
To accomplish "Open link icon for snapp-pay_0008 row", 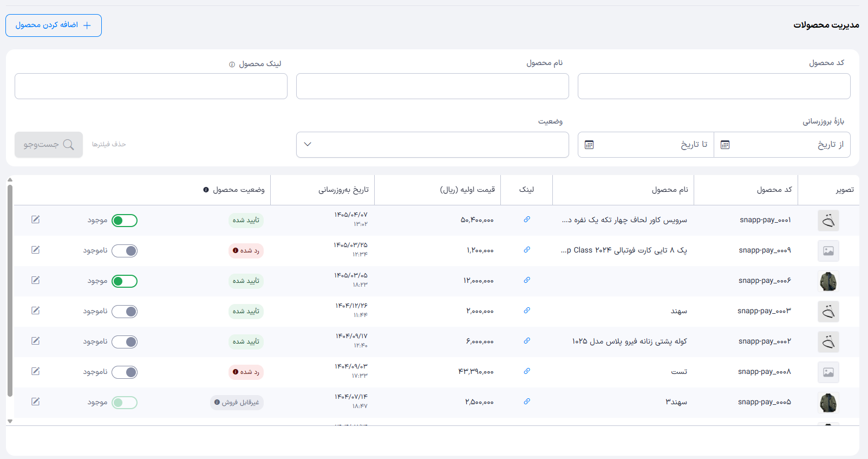I will pyautogui.click(x=527, y=371).
